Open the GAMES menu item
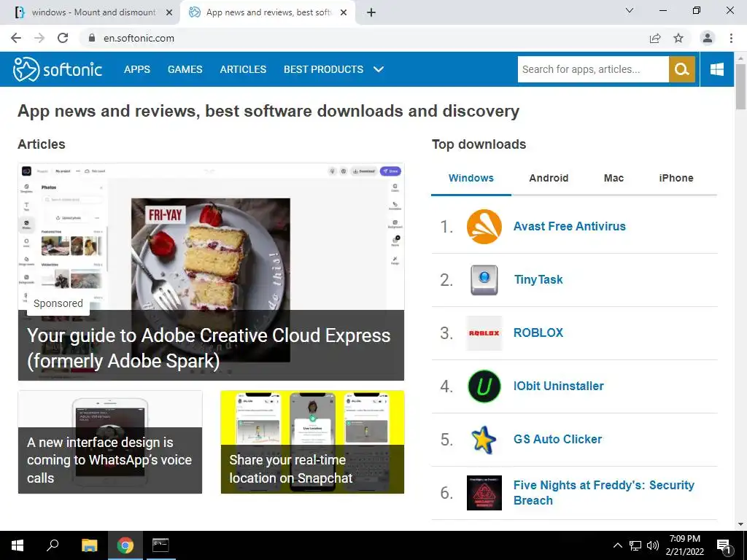Viewport: 747px width, 560px height. [x=185, y=69]
